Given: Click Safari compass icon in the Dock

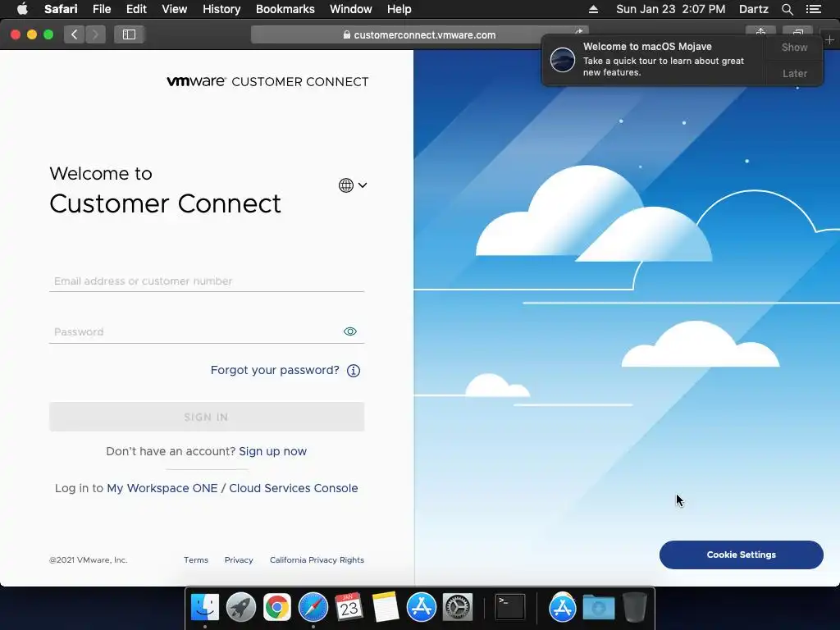Looking at the screenshot, I should (x=313, y=608).
